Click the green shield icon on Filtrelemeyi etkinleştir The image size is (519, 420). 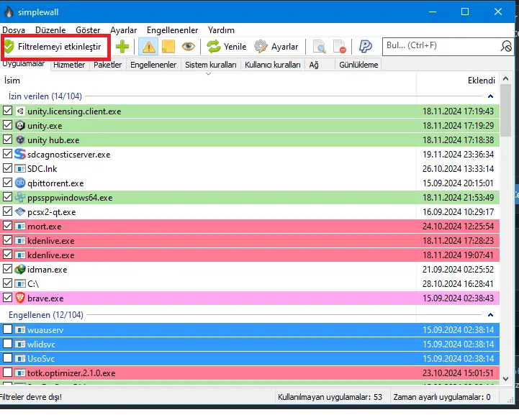pyautogui.click(x=9, y=47)
